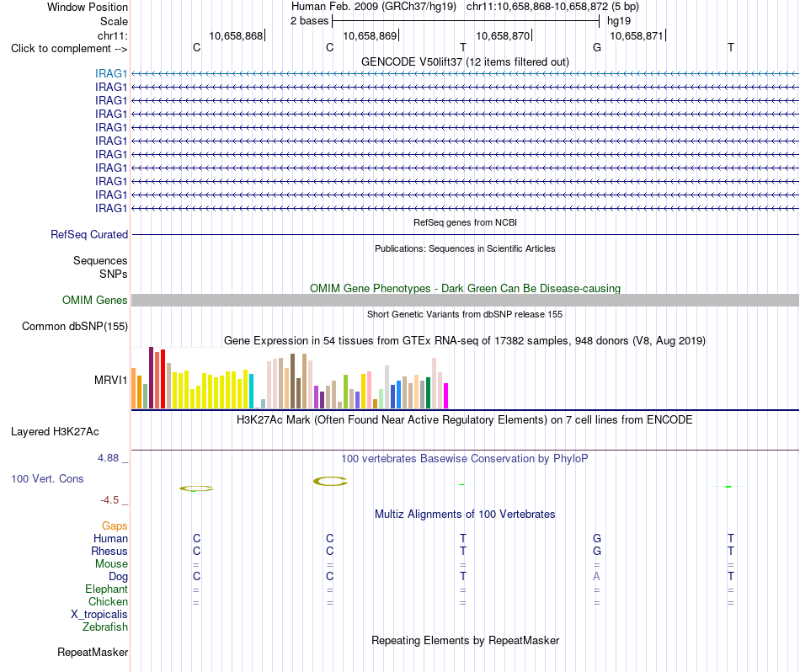The width and height of the screenshot is (800, 672).
Task: Click the -4.5 PhyloP lower scale value
Action: pos(109,500)
